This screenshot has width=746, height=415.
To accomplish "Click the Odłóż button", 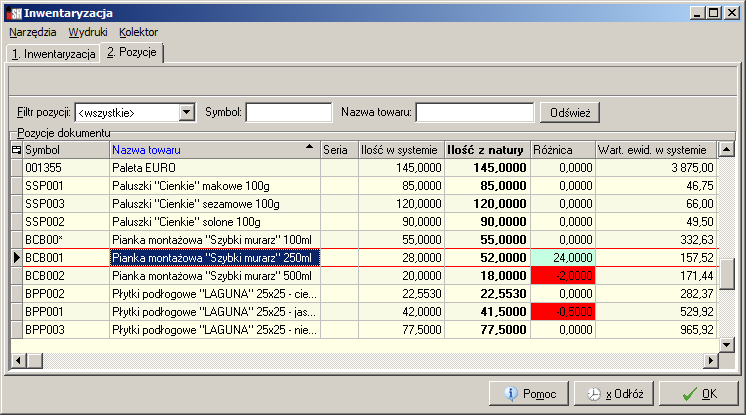I will (614, 394).
